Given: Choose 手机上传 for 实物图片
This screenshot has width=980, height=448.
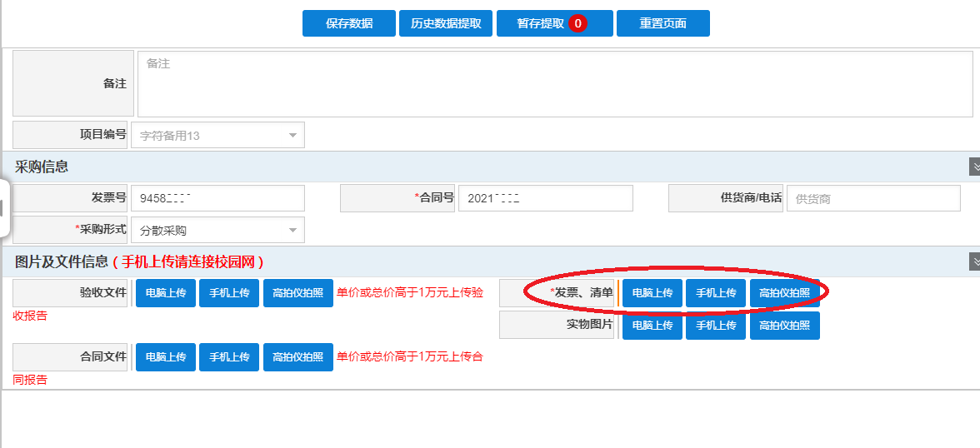Looking at the screenshot, I should [x=716, y=326].
